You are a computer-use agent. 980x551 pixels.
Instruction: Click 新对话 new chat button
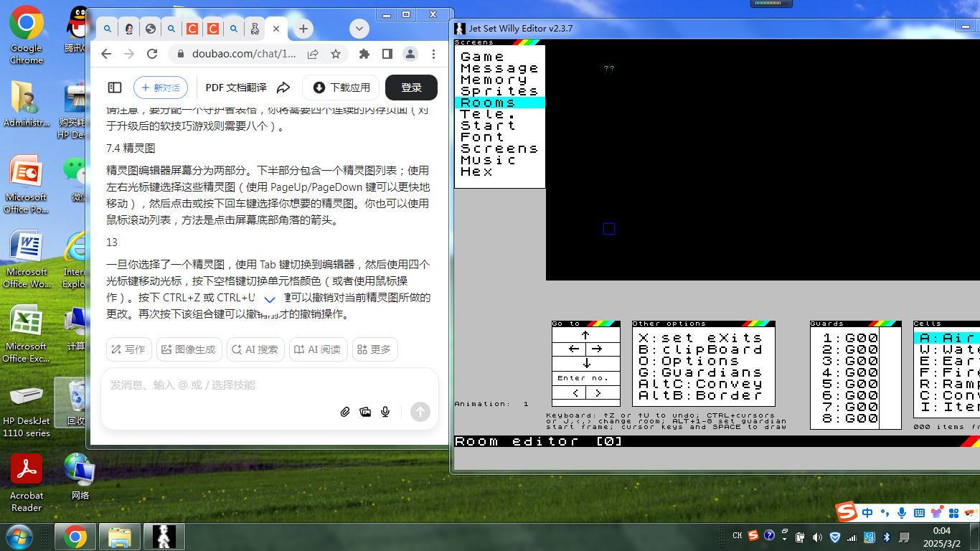click(161, 88)
